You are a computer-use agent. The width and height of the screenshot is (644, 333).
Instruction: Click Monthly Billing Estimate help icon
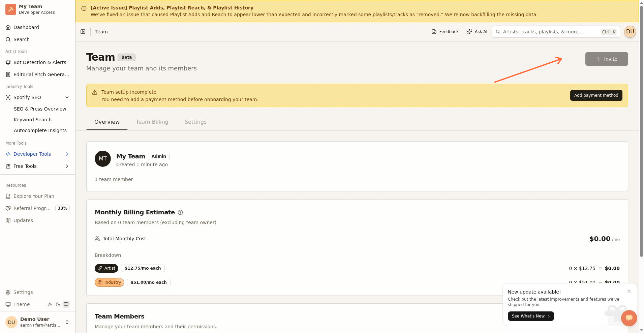point(180,212)
